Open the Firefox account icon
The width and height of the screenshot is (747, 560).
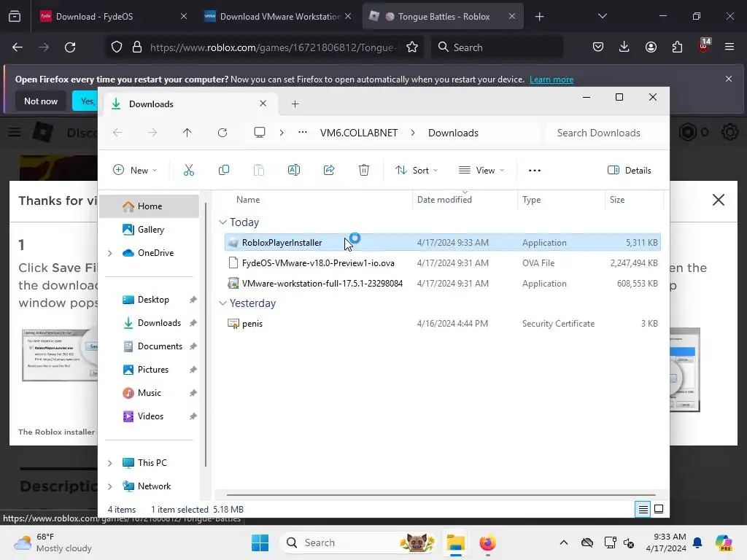click(651, 47)
